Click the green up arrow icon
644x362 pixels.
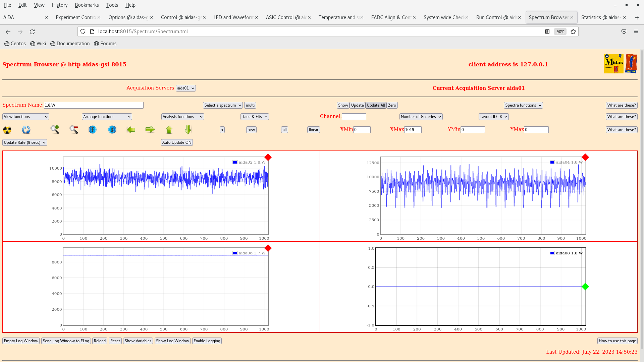pos(169,129)
